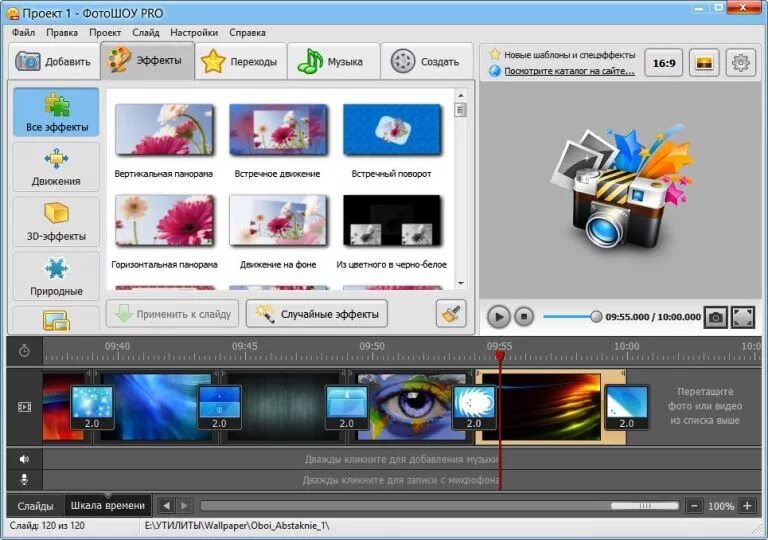Open fullscreen preview mode
The height and width of the screenshot is (540, 768).
[743, 317]
